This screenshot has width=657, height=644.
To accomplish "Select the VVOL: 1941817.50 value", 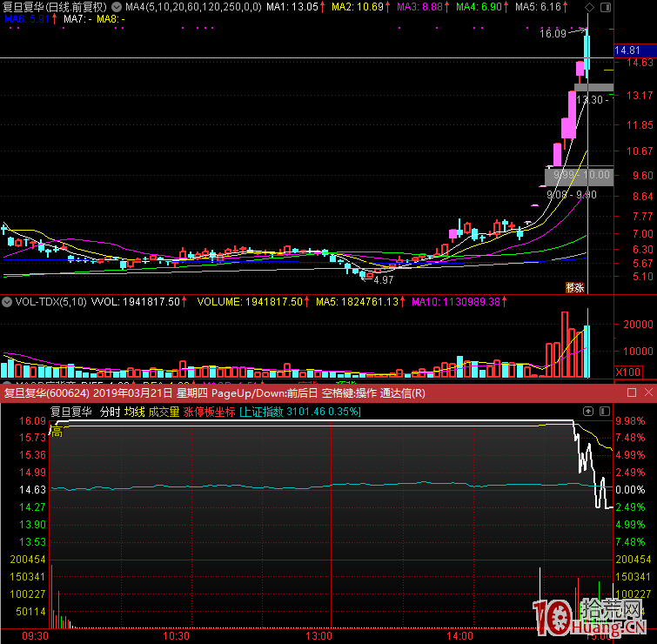I will point(136,302).
